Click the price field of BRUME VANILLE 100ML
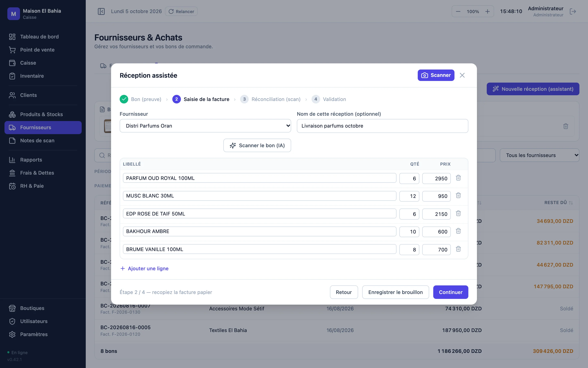Image resolution: width=588 pixels, height=368 pixels. [x=436, y=249]
